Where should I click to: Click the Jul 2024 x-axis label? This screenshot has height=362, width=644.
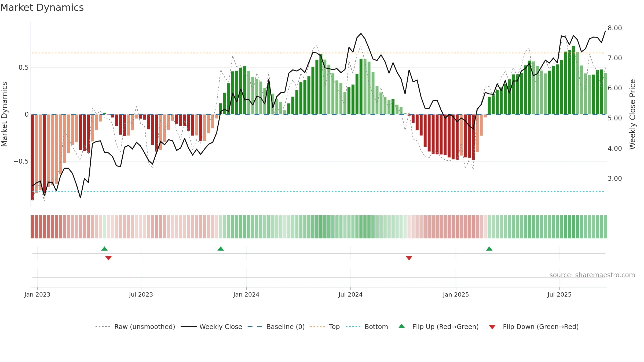(x=350, y=294)
